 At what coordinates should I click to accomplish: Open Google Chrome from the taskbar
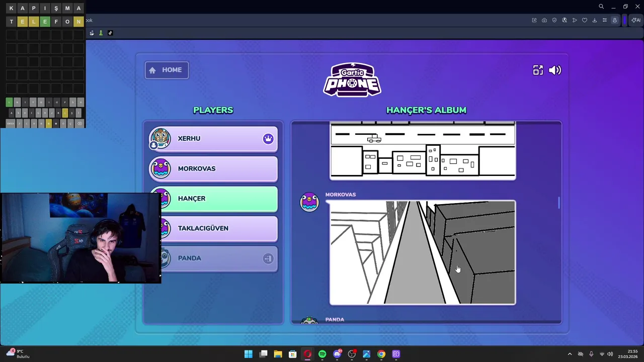tap(381, 354)
